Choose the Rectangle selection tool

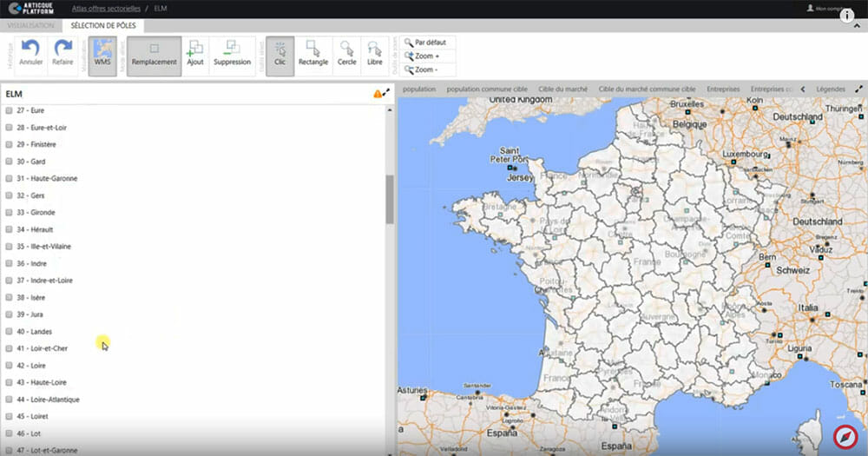[313, 56]
